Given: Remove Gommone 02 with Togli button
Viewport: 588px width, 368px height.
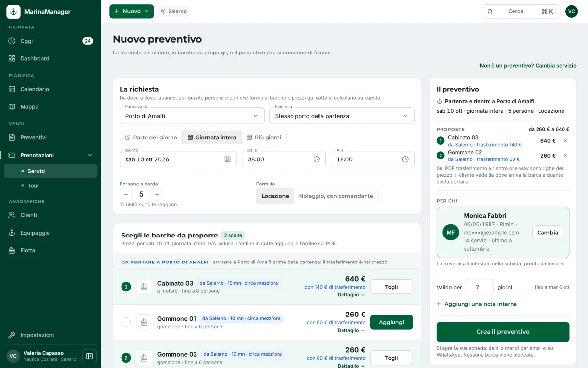Looking at the screenshot, I should coord(392,358).
